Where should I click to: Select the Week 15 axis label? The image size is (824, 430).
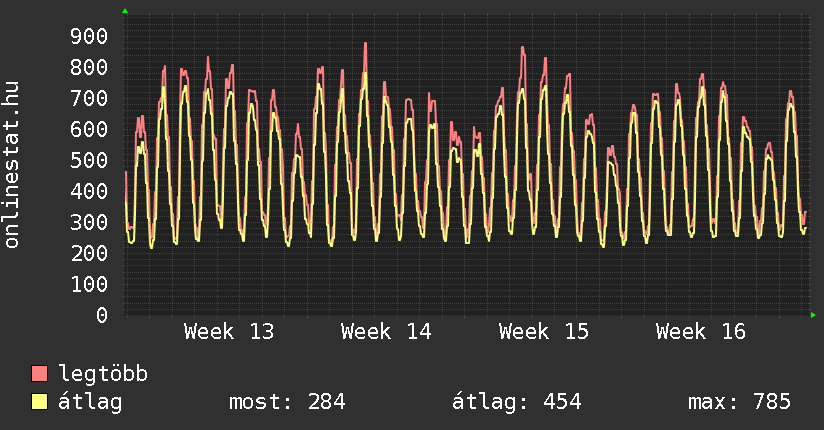click(544, 332)
